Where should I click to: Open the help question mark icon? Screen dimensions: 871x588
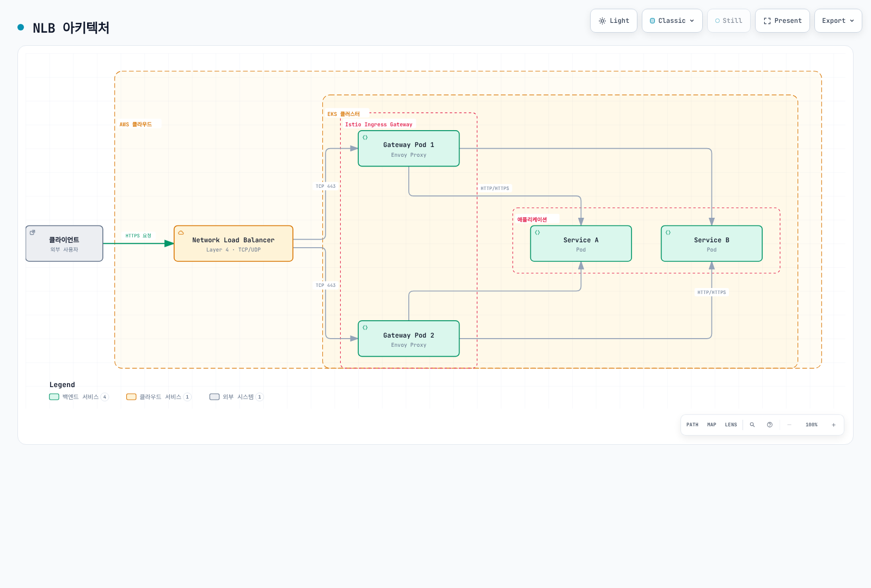[770, 425]
